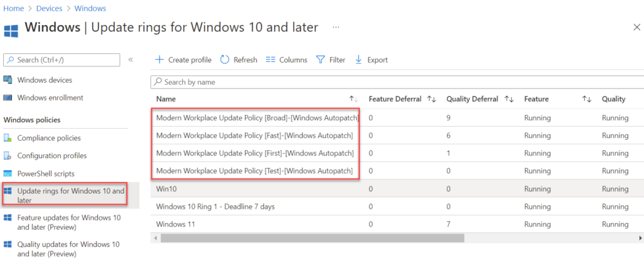This screenshot has width=644, height=258.
Task: Open Windows 10 Ring 1 - Deadline 7 days
Action: coord(216,207)
